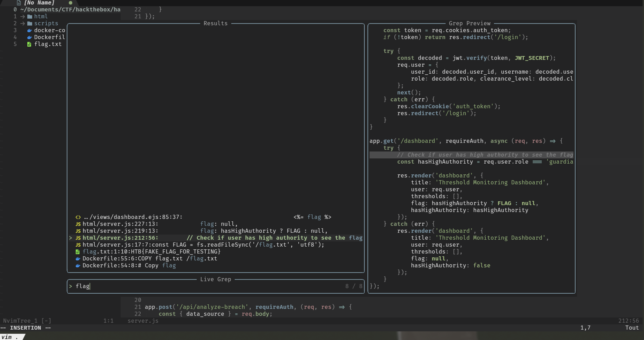The height and width of the screenshot is (340, 644).
Task: Switch to the [No Name] buffer tab
Action: click(x=39, y=3)
